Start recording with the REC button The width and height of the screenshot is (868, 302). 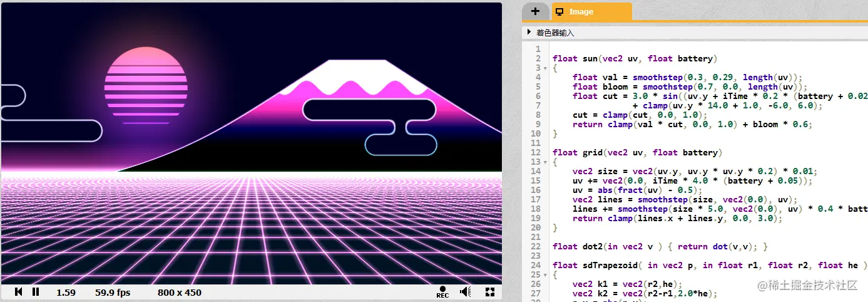point(442,292)
